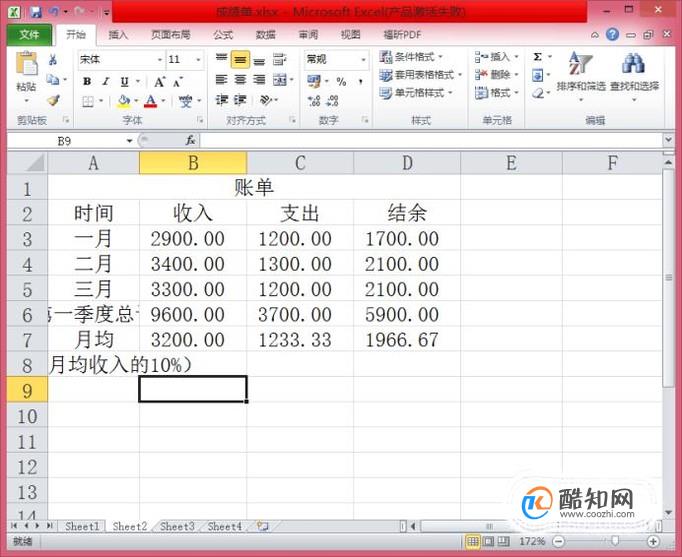Open the File tab
Screen dimensions: 682x557
(29, 35)
